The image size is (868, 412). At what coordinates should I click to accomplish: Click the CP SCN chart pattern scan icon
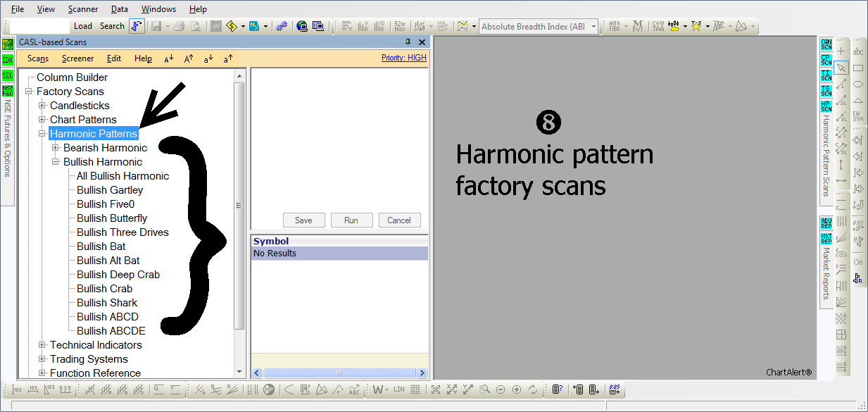pyautogui.click(x=826, y=60)
